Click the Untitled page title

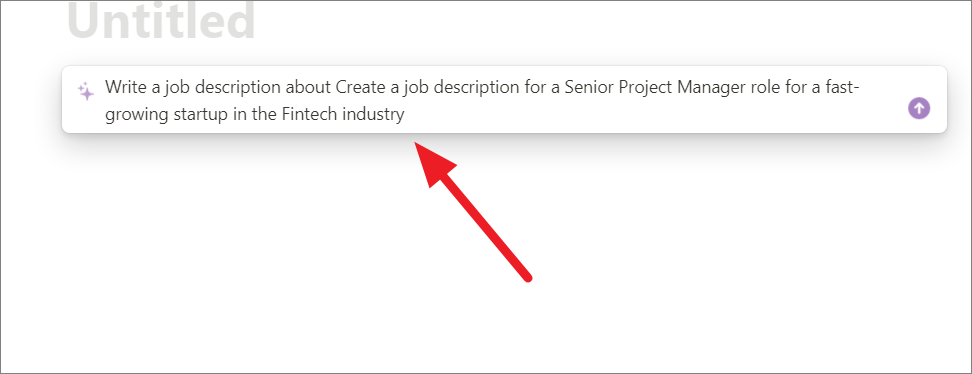[x=161, y=22]
